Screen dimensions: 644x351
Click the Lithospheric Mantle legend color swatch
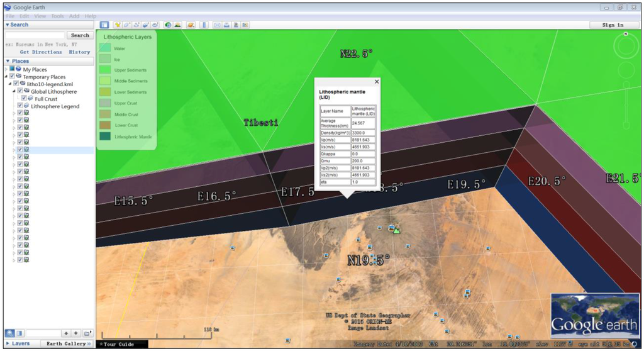[x=105, y=136]
